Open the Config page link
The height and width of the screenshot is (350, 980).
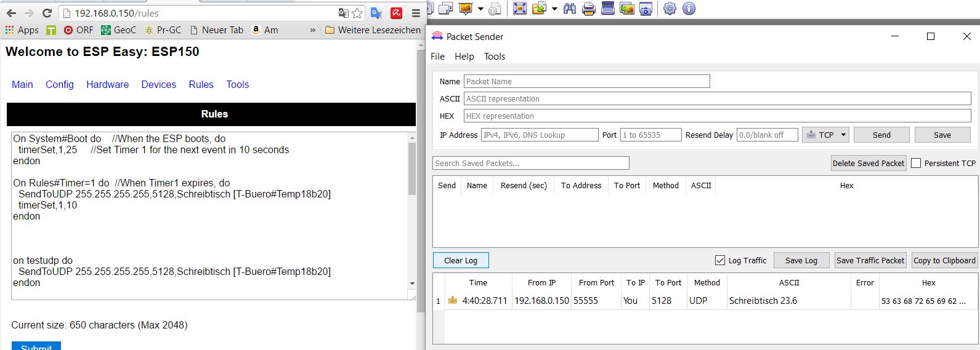coord(60,84)
